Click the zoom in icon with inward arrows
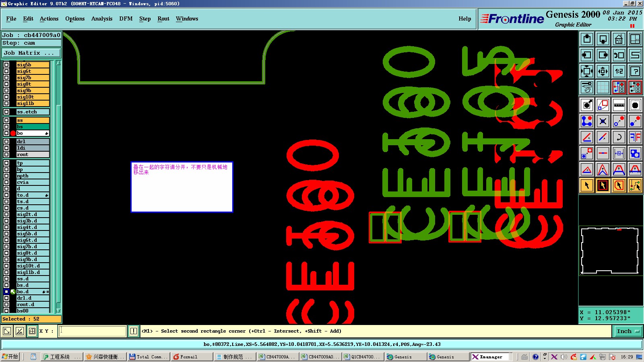 pyautogui.click(x=587, y=71)
